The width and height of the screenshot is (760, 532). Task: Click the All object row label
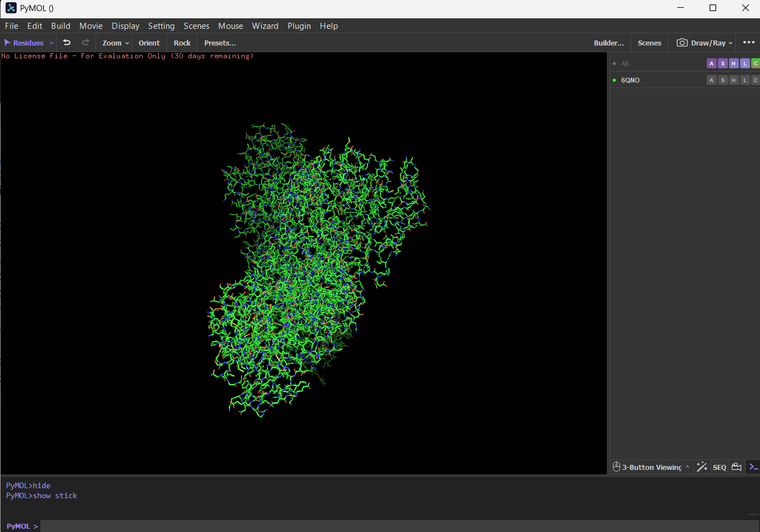(x=625, y=64)
